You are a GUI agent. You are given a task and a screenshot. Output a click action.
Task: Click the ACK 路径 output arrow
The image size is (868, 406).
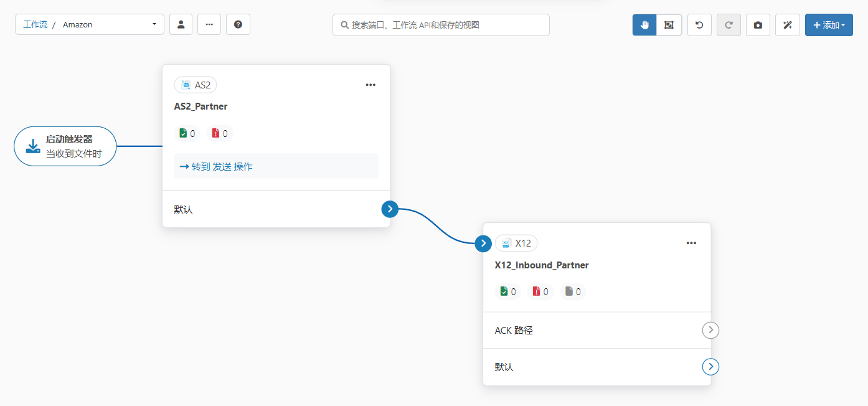[710, 330]
